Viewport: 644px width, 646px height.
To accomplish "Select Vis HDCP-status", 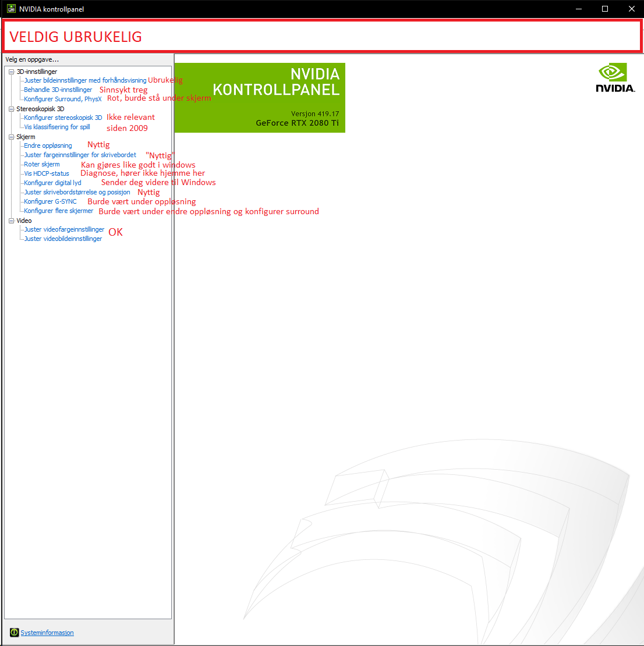I will 47,174.
